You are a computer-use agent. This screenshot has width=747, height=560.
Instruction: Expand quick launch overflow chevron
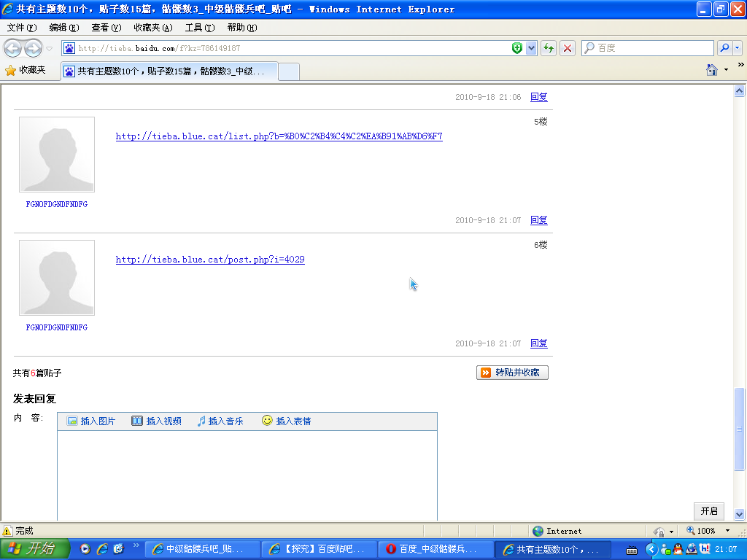(136, 545)
